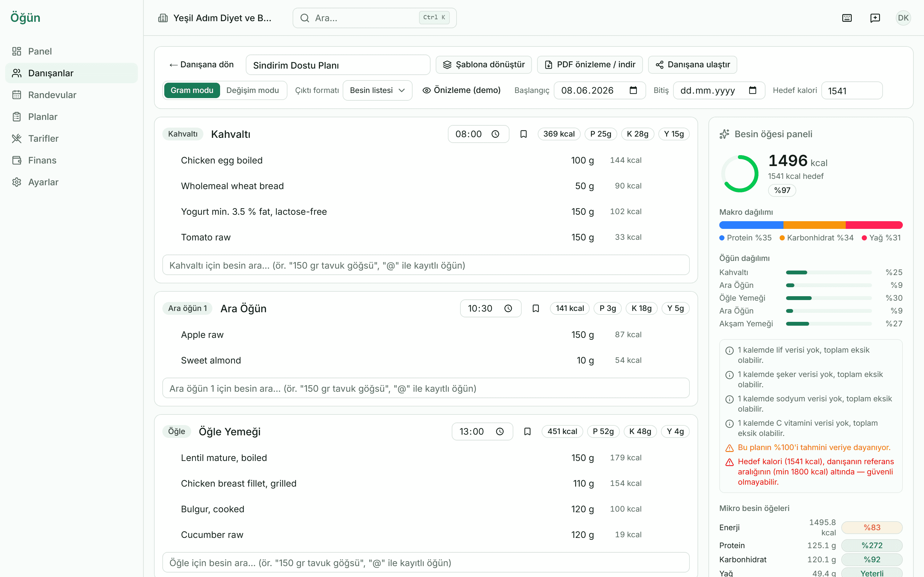Switch to Değişim modu
Image resolution: width=924 pixels, height=577 pixels.
252,90
